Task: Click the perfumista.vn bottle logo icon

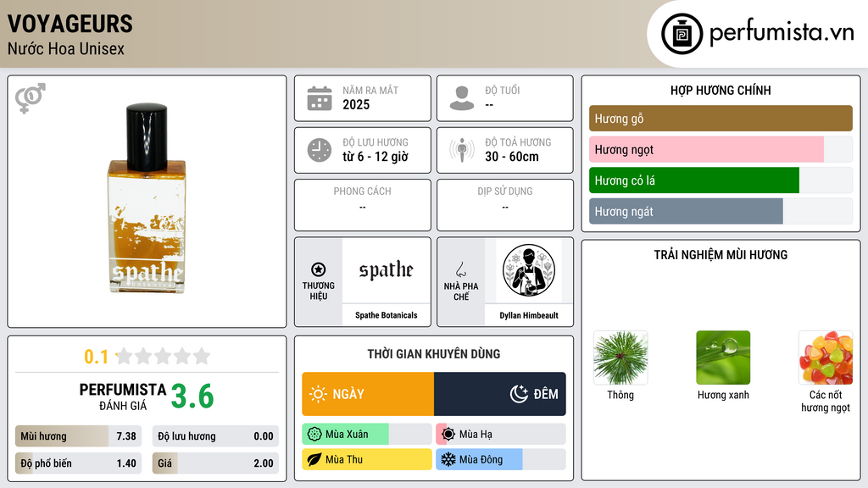Action: [x=682, y=34]
